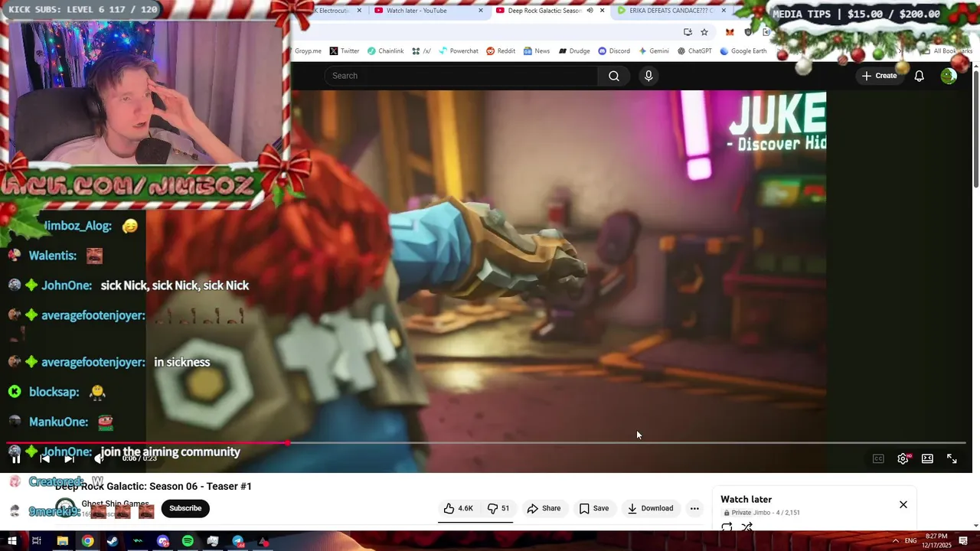
Task: Open the more actions three-dot menu
Action: (x=694, y=508)
